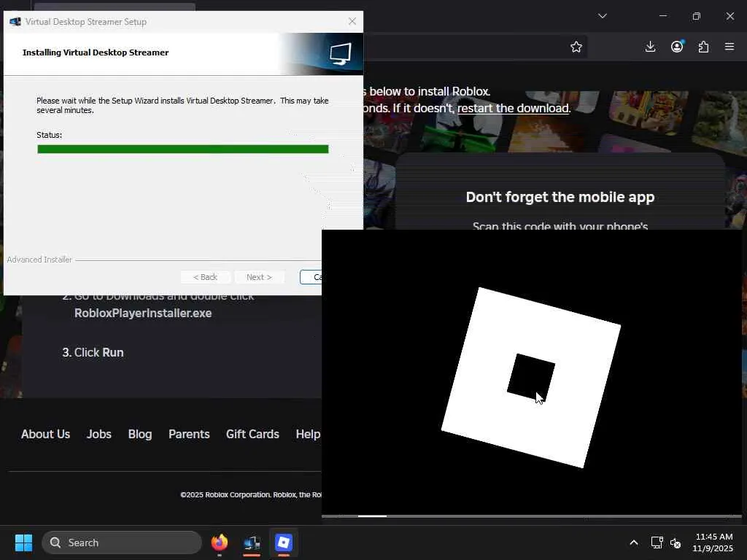Select the Roblox taskbar icon
Screen dimensions: 747x560
284,542
